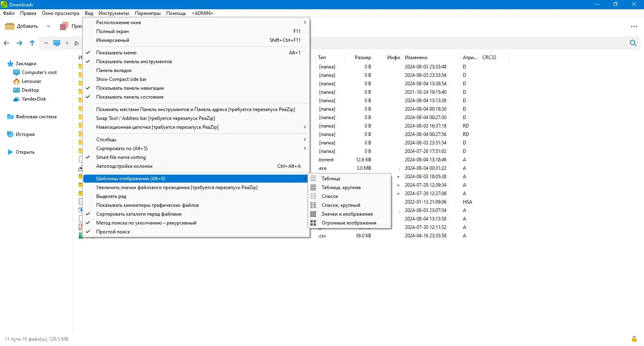The width and height of the screenshot is (644, 346).
Task: Click the Добавить button label
Action: [27, 26]
